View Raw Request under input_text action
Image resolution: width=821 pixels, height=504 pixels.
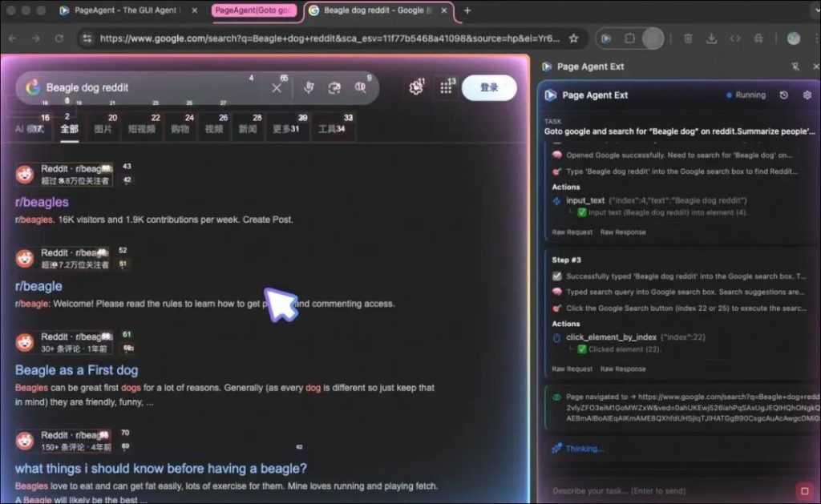pos(572,232)
